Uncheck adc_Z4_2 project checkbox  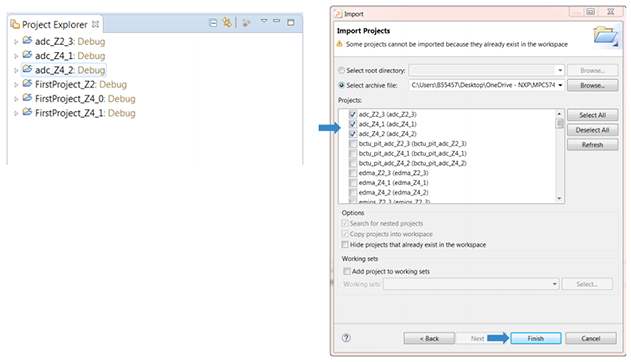click(353, 134)
